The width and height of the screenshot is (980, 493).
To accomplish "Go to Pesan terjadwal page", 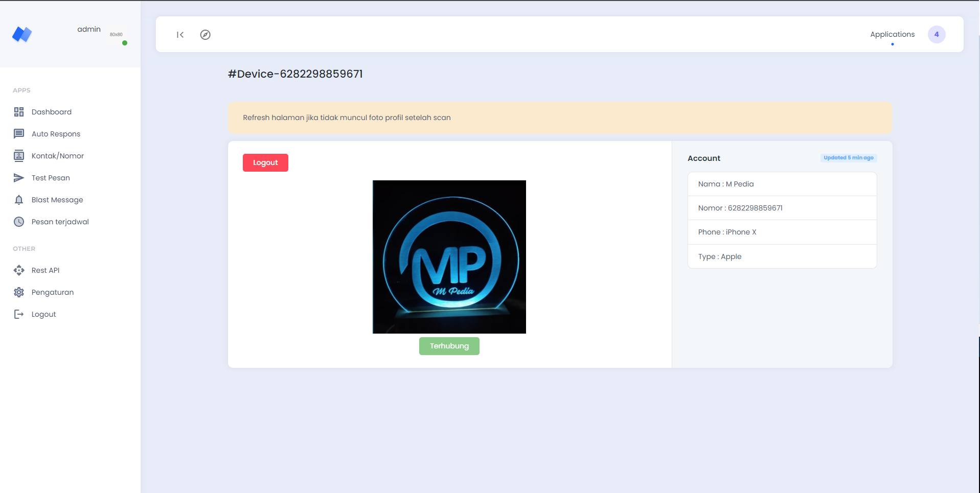I will pos(60,222).
